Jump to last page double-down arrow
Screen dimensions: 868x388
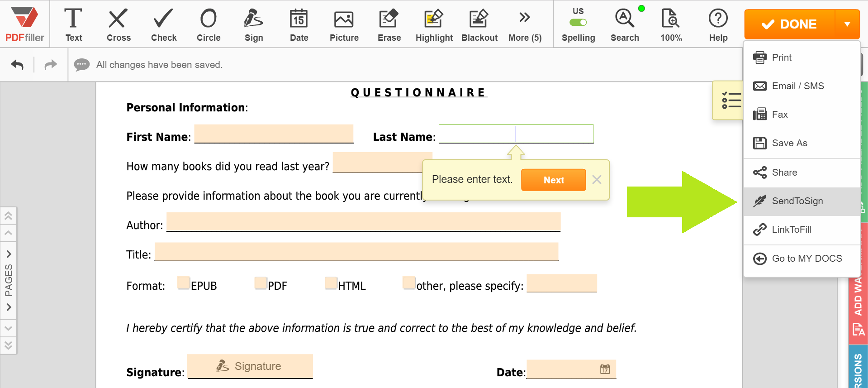pyautogui.click(x=8, y=345)
